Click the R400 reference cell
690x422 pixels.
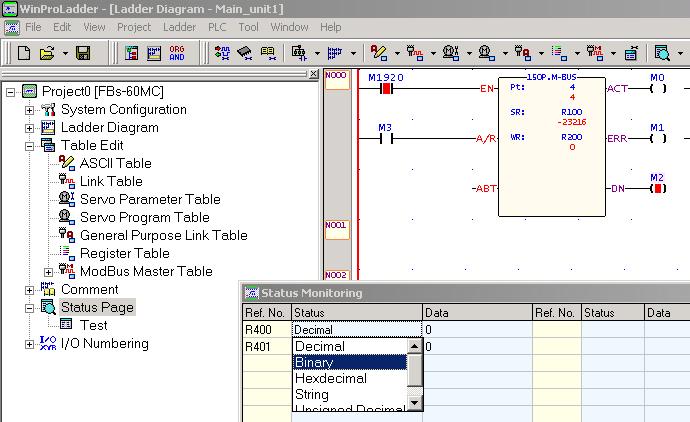click(267, 330)
